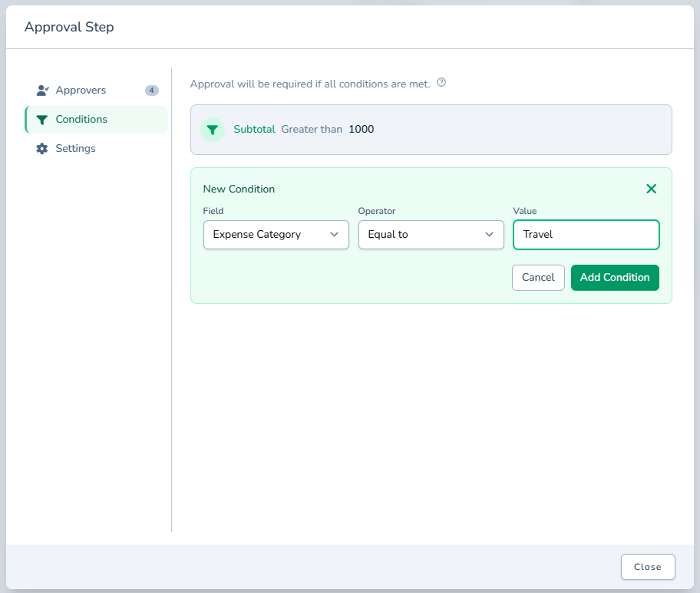The width and height of the screenshot is (700, 593).
Task: Click the 'Approval will be required' description text
Action: coord(310,84)
